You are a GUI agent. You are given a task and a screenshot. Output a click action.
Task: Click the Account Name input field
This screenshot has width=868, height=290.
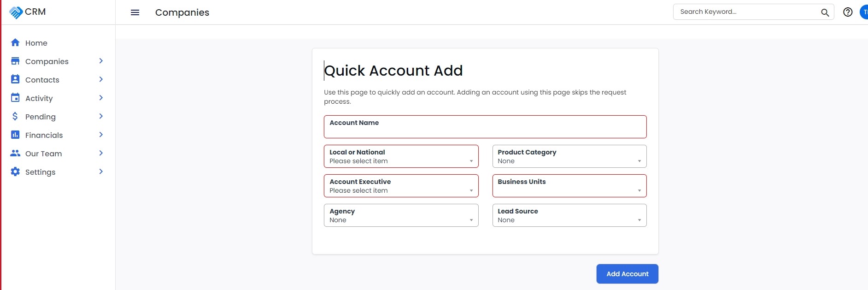point(485,127)
